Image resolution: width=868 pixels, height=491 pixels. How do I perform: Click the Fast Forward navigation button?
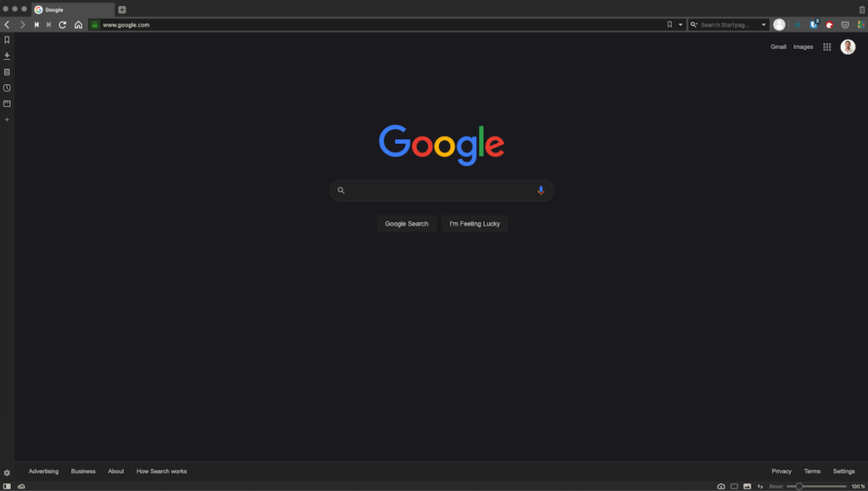tap(48, 25)
